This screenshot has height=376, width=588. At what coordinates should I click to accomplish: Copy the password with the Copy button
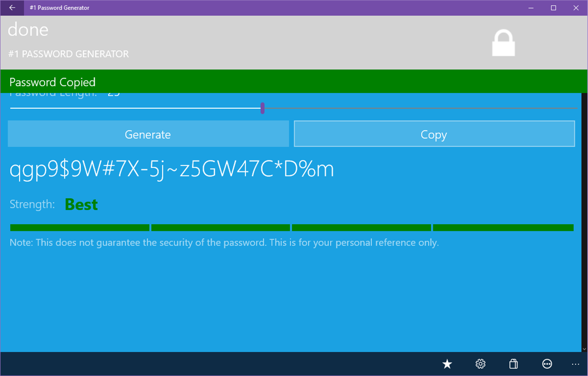click(434, 134)
